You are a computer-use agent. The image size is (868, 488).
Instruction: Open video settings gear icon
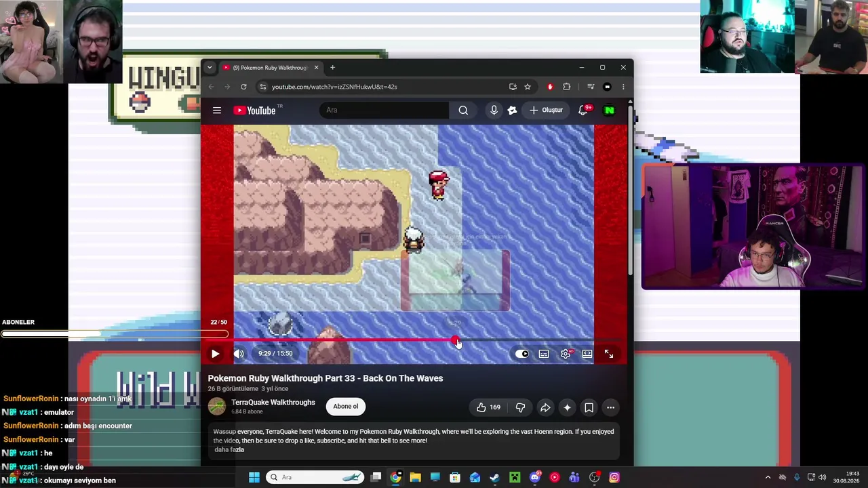pos(566,354)
